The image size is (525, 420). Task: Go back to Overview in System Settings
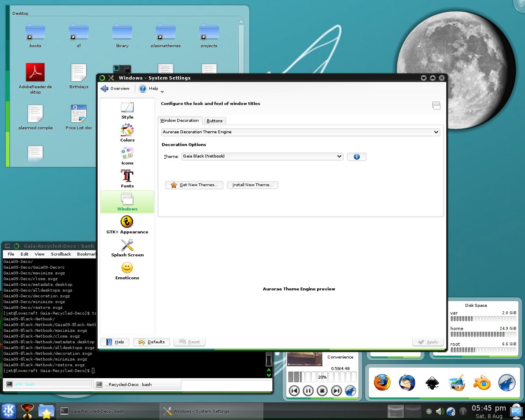tap(115, 89)
